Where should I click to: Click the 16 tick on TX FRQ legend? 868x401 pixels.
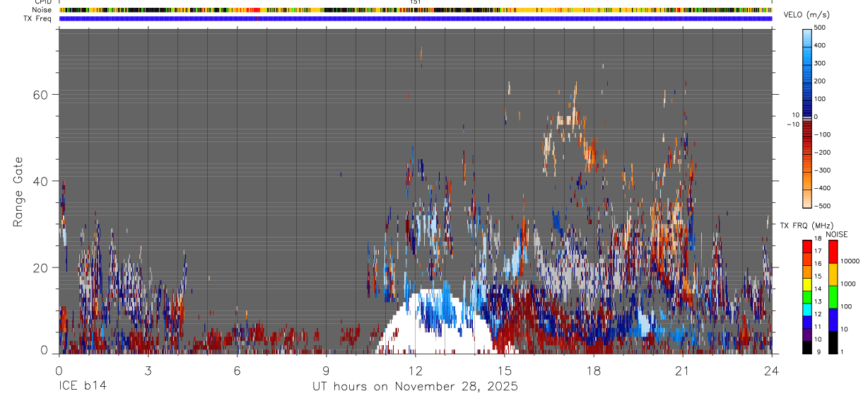click(817, 264)
